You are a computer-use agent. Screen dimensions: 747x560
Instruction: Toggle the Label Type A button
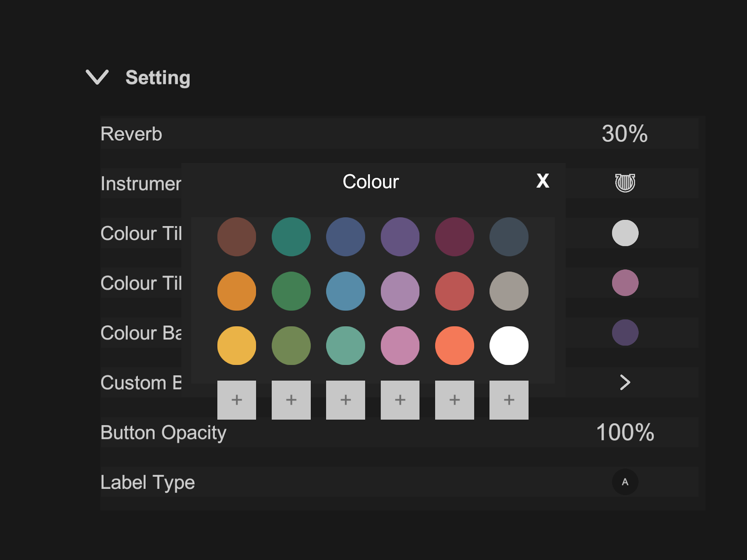pyautogui.click(x=625, y=482)
